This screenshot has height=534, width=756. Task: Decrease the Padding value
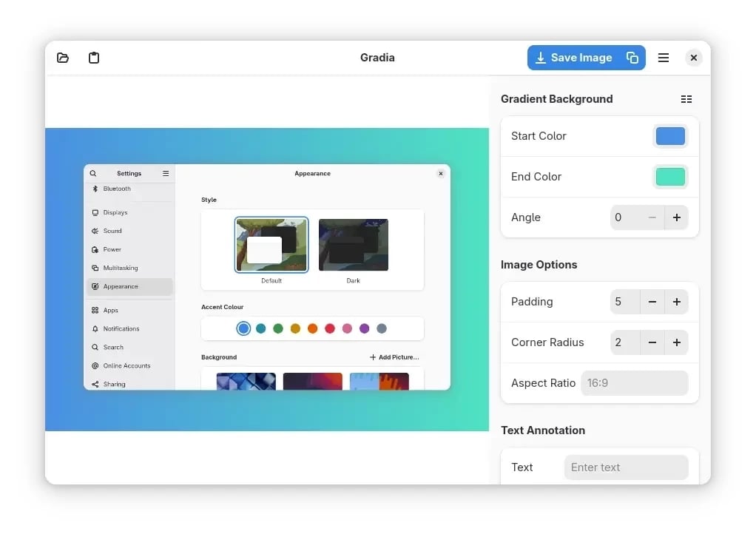point(652,302)
